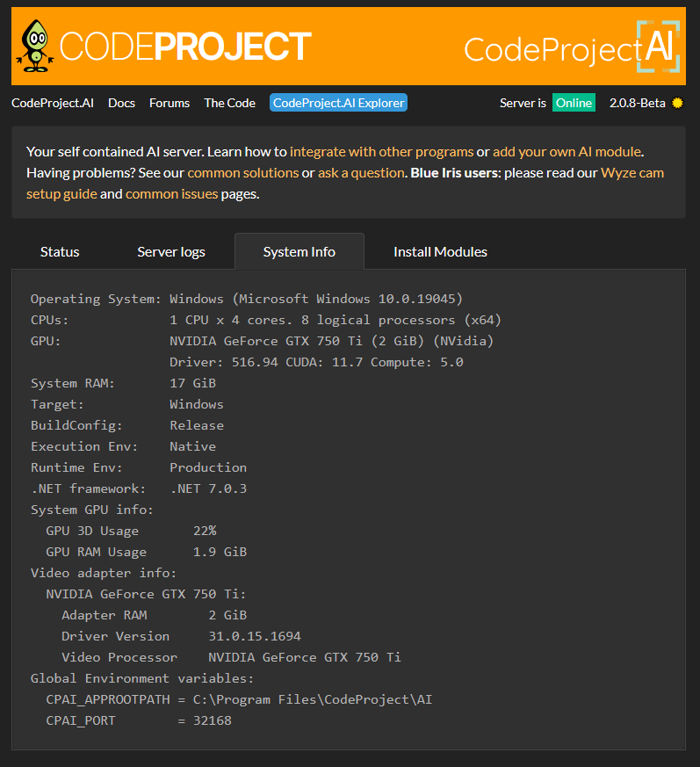
Task: Click the 'System GPU info:' heading
Action: coord(92,510)
